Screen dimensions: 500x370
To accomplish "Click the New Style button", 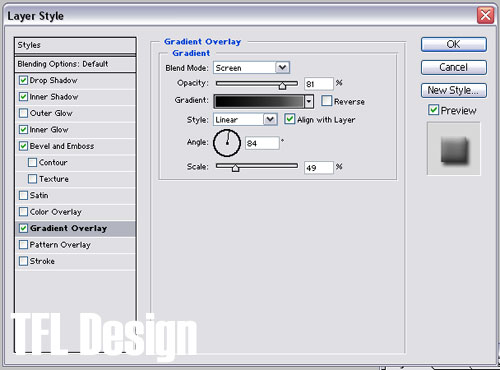I will [454, 90].
